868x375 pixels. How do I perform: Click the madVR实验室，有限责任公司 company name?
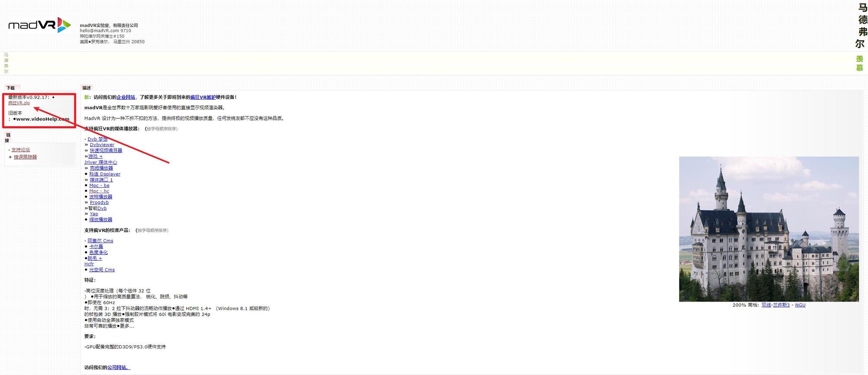point(109,25)
